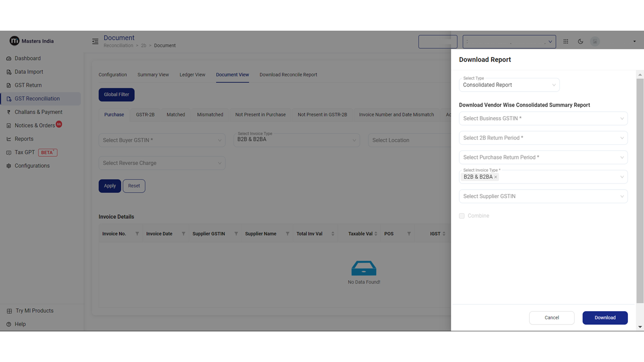Viewport: 644px width, 362px height.
Task: Open Consolidated Report type dropdown
Action: 509,85
